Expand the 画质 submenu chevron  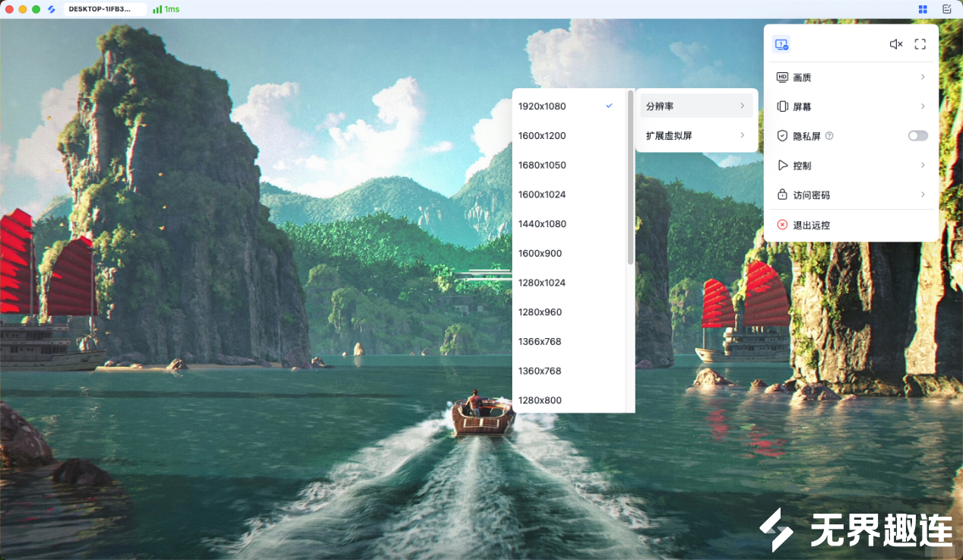923,77
